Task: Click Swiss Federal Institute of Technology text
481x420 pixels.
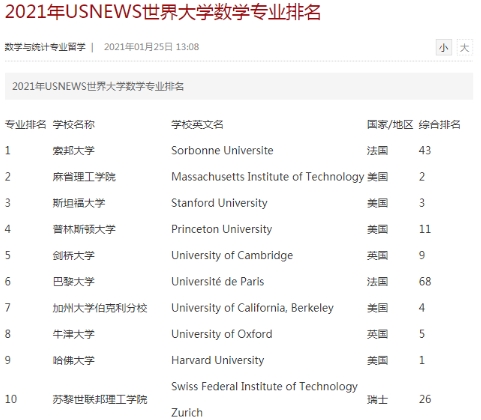Action: (x=264, y=387)
